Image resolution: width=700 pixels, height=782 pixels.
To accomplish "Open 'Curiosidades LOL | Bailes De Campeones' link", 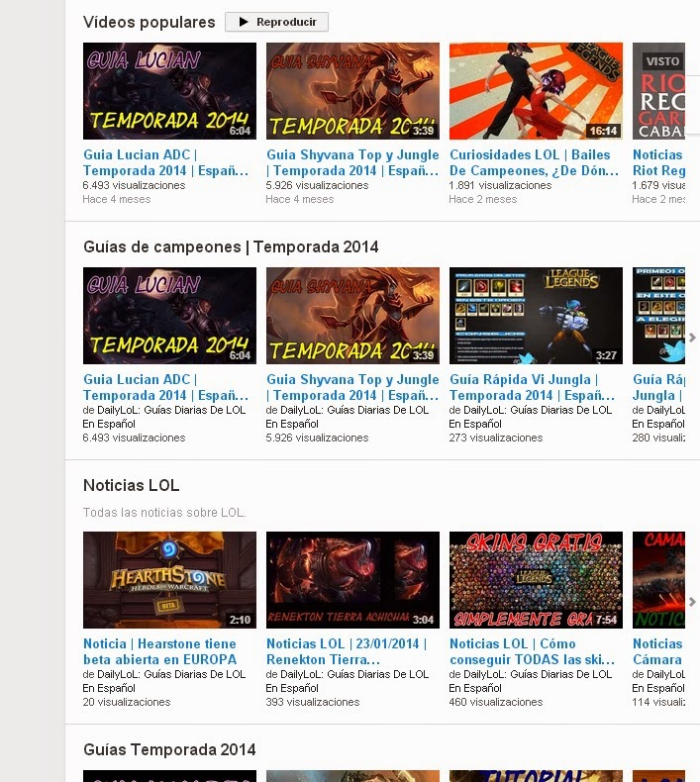I will (535, 162).
